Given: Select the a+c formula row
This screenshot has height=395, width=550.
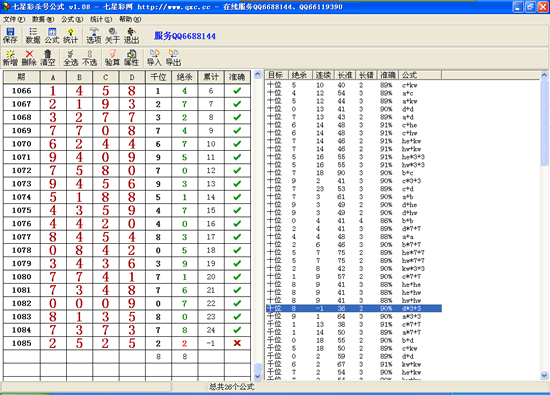Looking at the screenshot, I should (354, 93).
